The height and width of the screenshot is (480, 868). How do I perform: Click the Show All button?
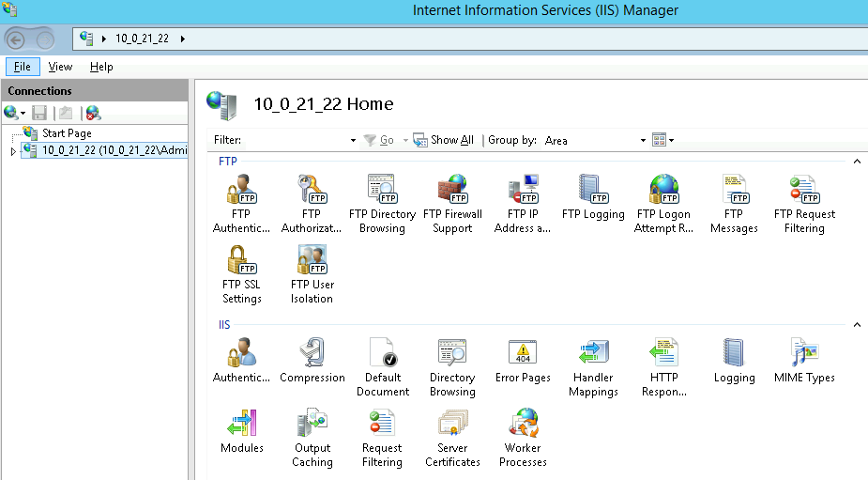point(444,140)
